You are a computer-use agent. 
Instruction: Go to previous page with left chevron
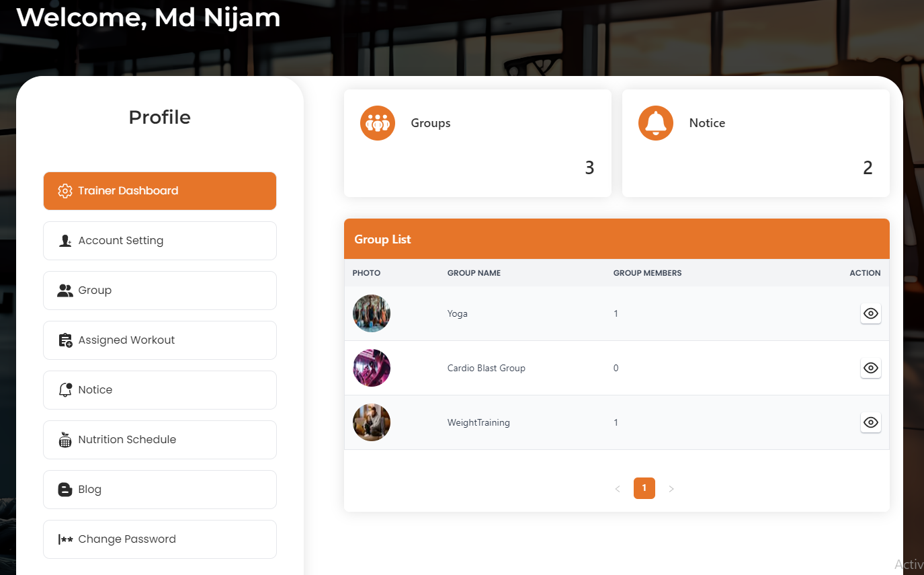(x=618, y=489)
